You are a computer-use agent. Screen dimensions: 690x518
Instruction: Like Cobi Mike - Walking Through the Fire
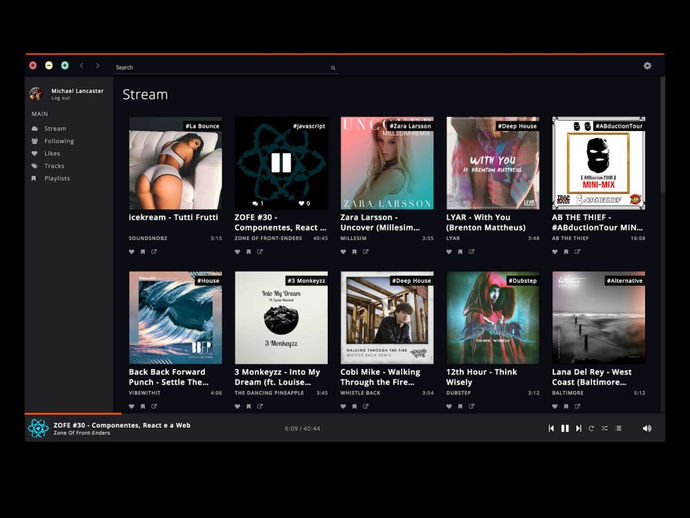click(343, 406)
